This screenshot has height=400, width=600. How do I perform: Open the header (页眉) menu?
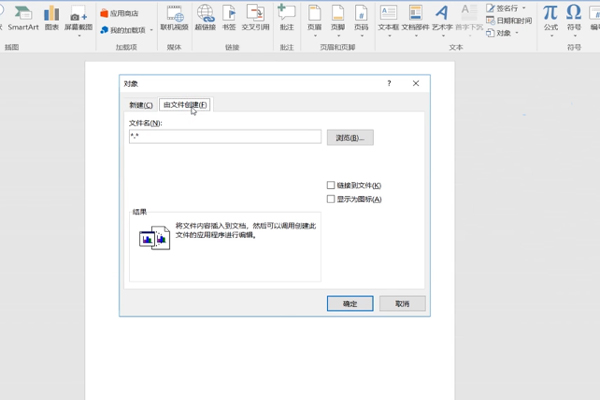coord(315,18)
